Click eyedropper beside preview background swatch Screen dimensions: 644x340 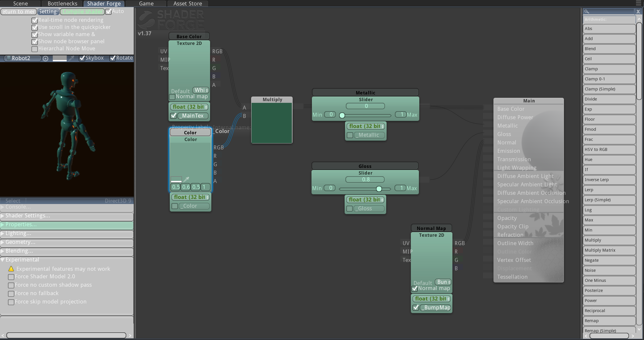71,58
